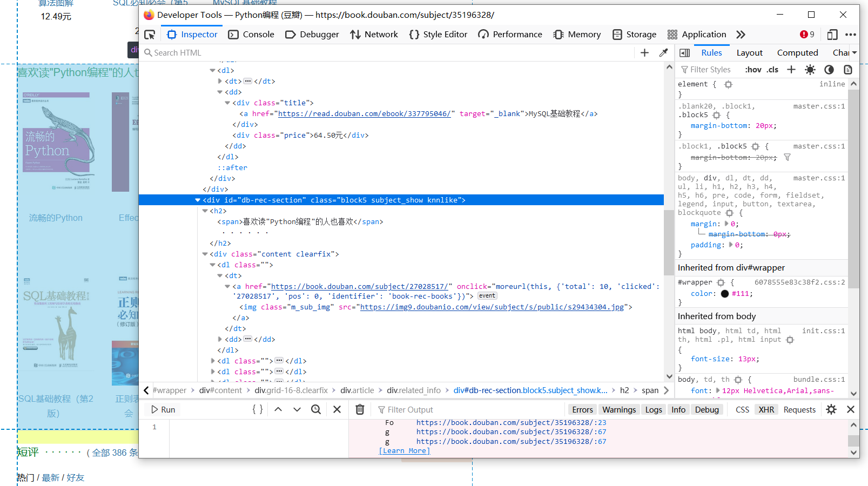Open hidden panels with double-chevron menu

point(741,34)
